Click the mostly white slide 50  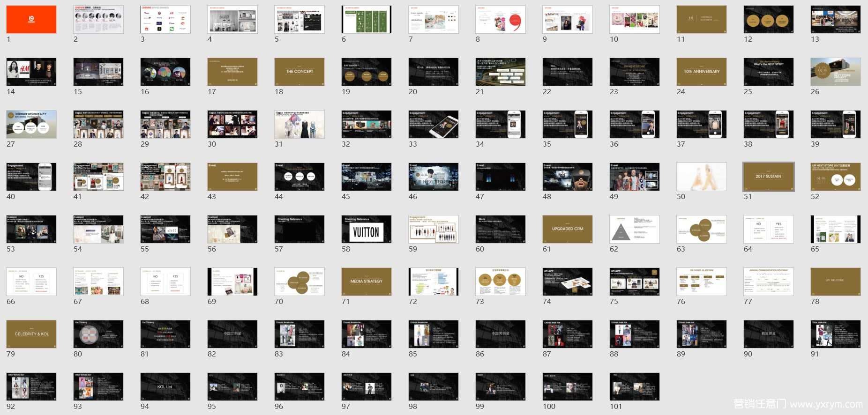coord(702,177)
